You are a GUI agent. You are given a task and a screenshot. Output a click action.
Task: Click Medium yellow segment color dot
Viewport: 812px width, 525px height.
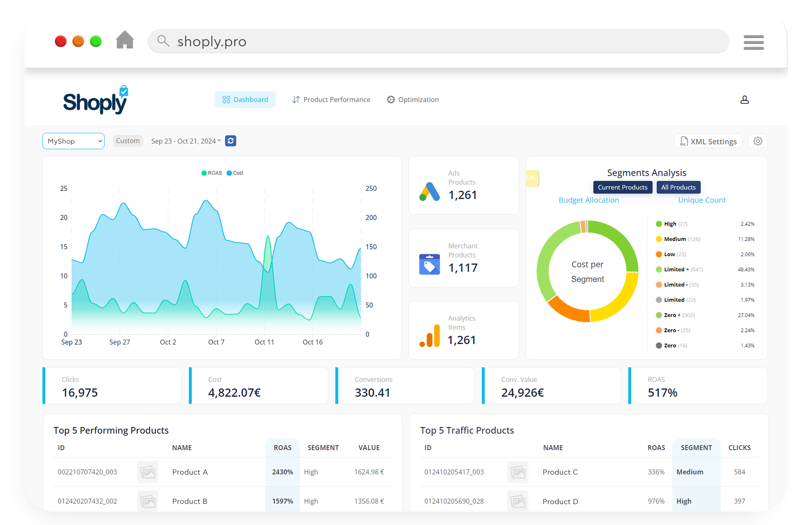tap(659, 239)
